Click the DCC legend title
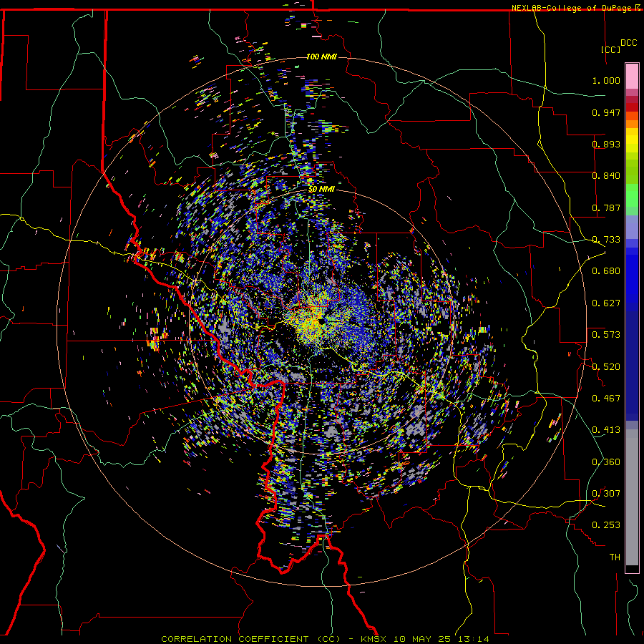The width and height of the screenshot is (644, 644). 628,43
